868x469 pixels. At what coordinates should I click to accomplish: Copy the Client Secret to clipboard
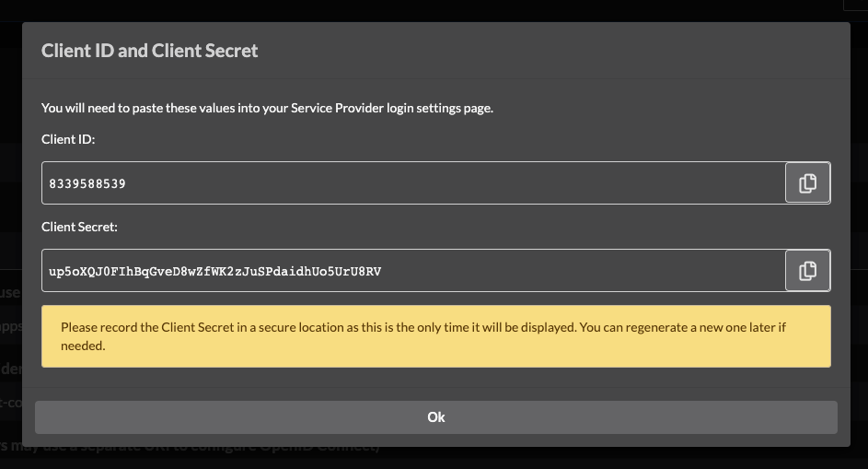pyautogui.click(x=807, y=271)
